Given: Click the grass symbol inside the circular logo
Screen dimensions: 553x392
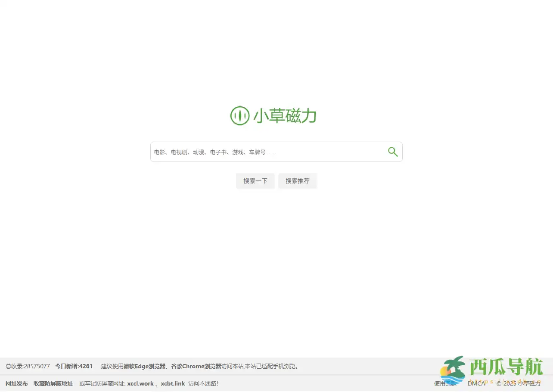Looking at the screenshot, I should 240,115.
